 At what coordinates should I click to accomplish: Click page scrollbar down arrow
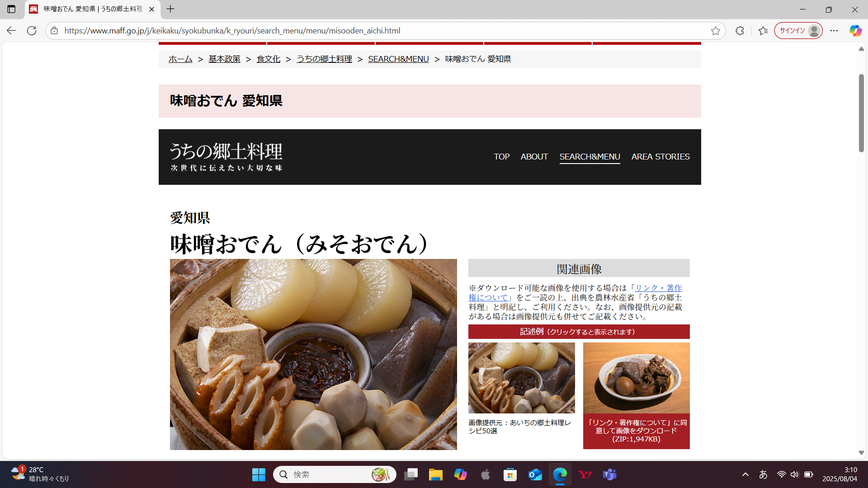[x=861, y=453]
